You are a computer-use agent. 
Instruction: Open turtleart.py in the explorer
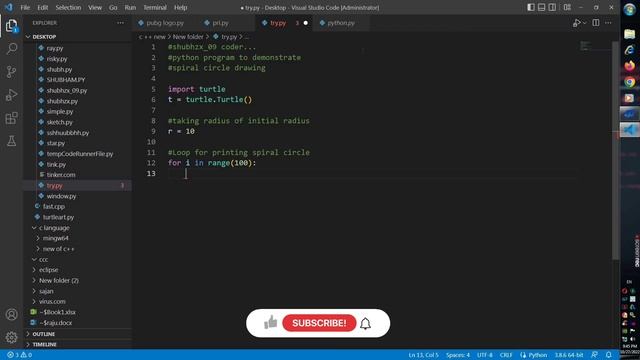(58, 217)
